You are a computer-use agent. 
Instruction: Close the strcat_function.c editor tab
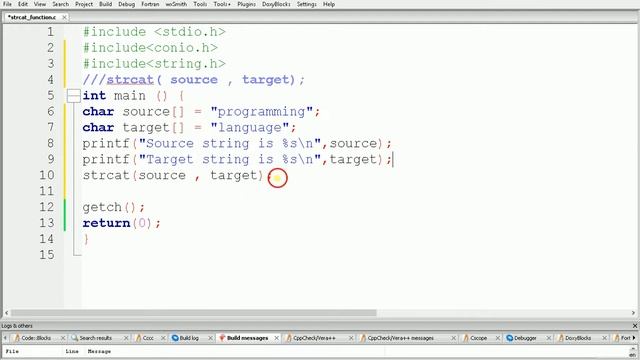(64, 17)
